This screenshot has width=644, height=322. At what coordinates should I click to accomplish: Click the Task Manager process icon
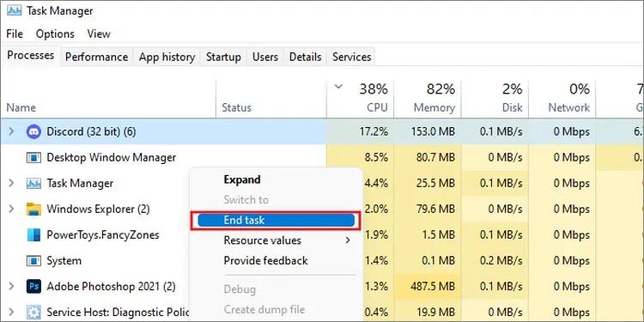click(33, 183)
